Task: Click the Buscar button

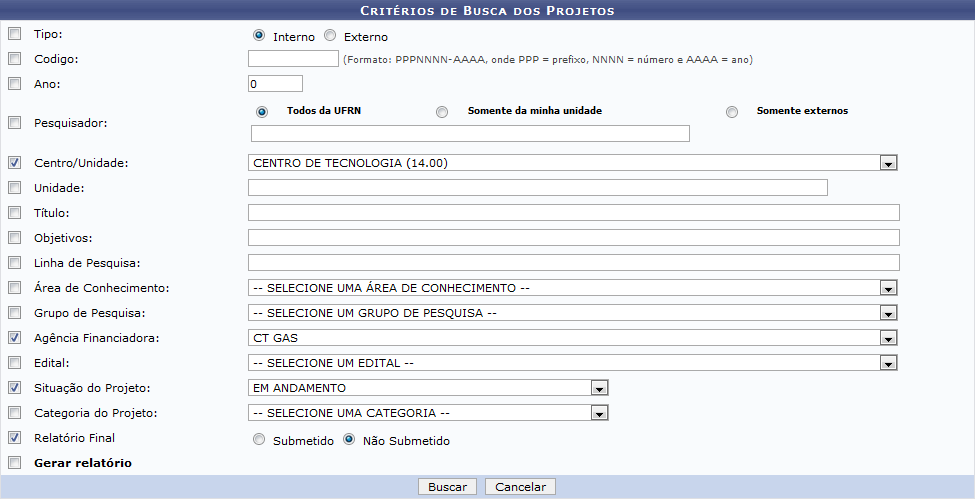Action: click(x=447, y=487)
